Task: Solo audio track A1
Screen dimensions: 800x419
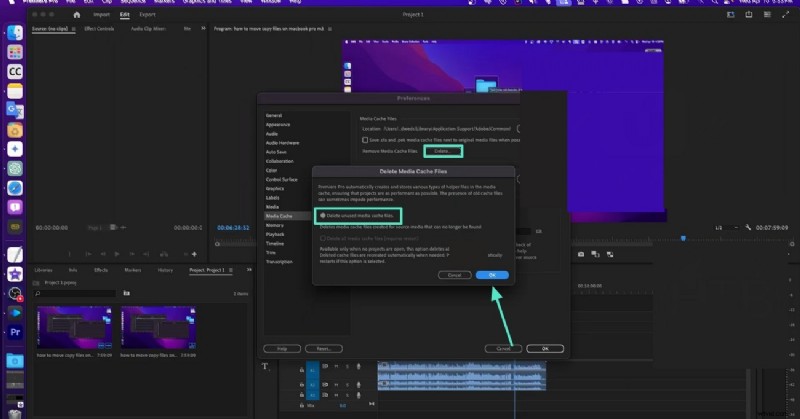Action: [x=347, y=366]
